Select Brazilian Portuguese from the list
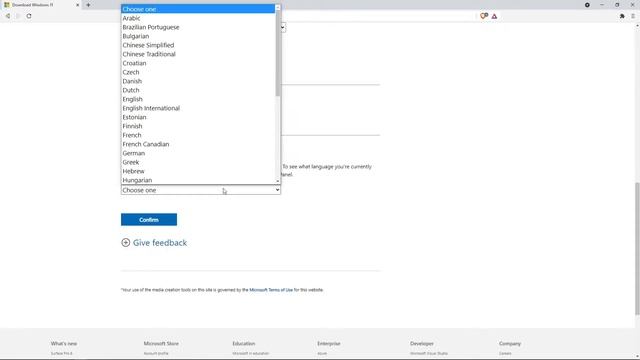Image resolution: width=640 pixels, height=360 pixels. pos(198,27)
